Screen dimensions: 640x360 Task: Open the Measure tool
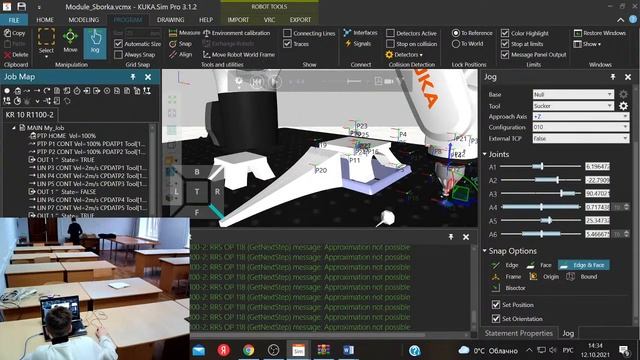[x=184, y=33]
